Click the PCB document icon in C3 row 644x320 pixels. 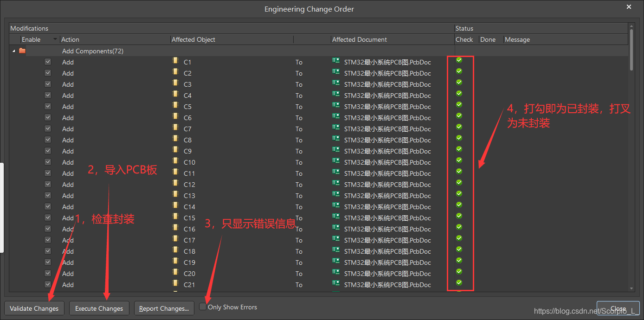[336, 83]
